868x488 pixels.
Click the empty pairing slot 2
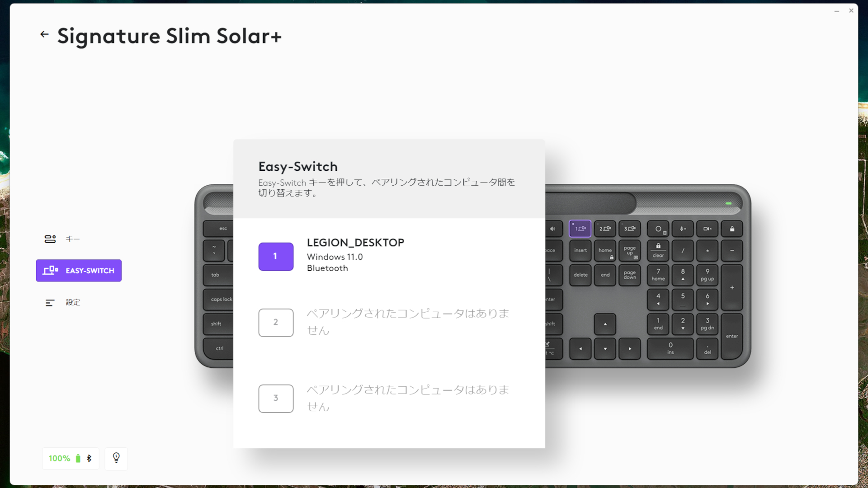click(x=276, y=322)
